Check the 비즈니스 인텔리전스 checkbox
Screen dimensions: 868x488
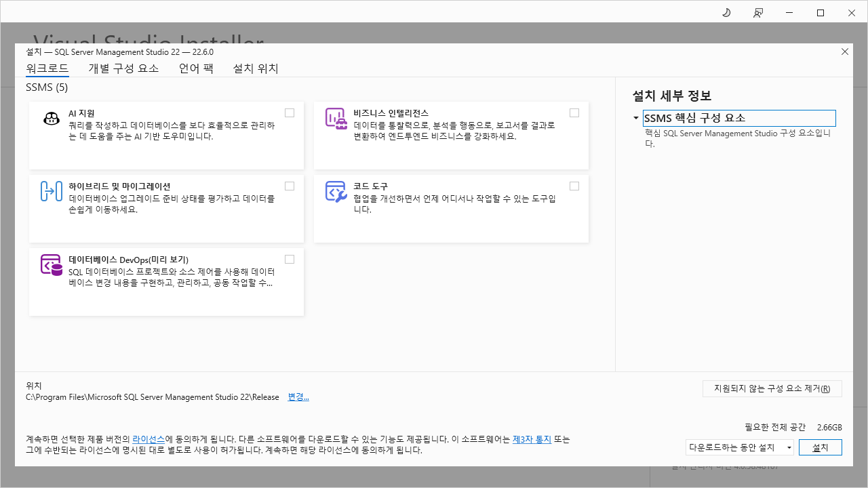[x=574, y=113]
